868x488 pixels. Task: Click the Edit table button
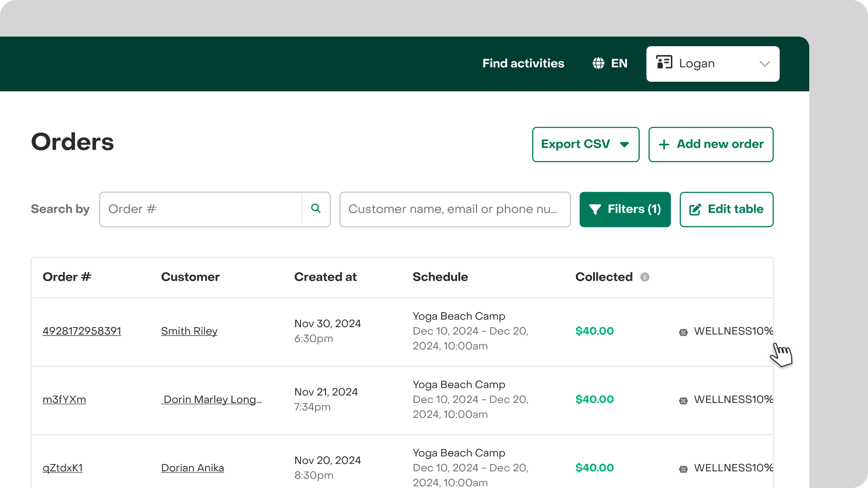click(726, 209)
